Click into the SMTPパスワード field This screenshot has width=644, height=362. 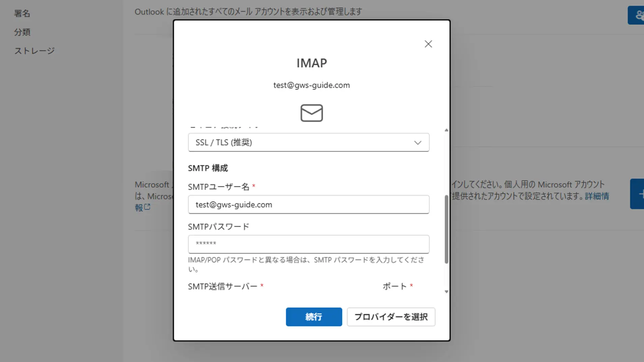click(x=308, y=244)
